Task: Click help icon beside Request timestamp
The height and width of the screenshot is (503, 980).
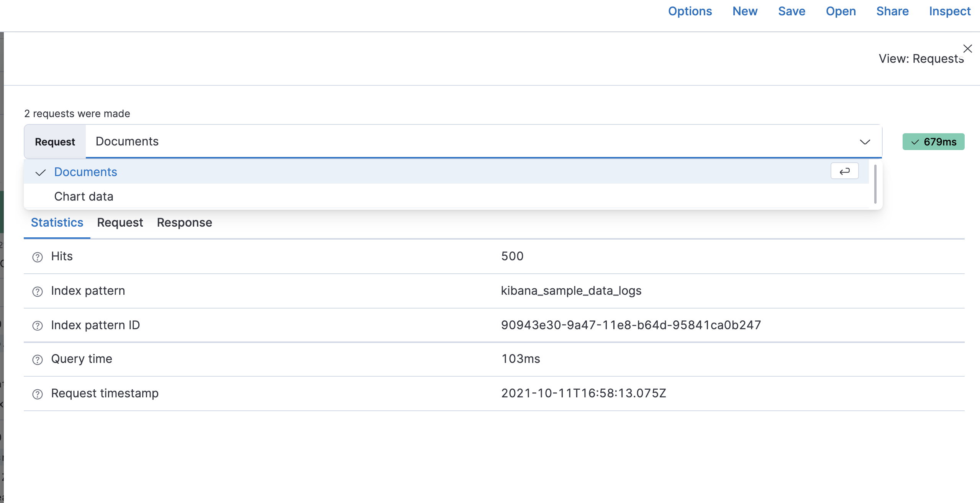Action: click(x=38, y=394)
